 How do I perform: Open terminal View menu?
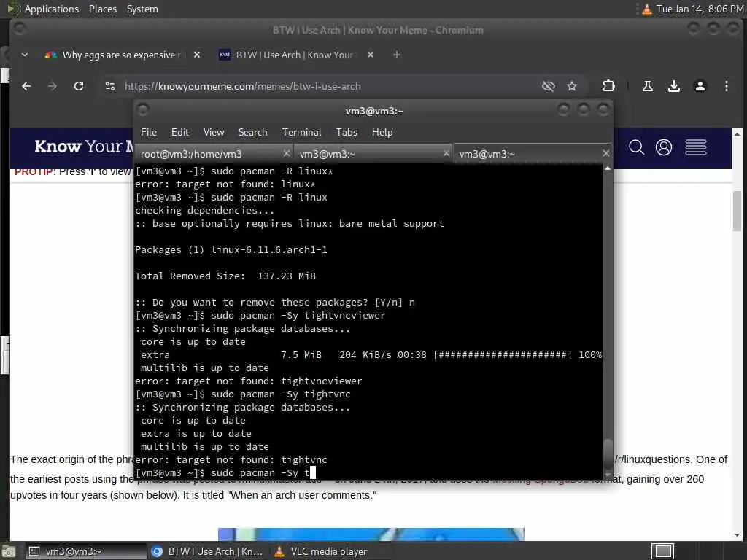(x=214, y=133)
